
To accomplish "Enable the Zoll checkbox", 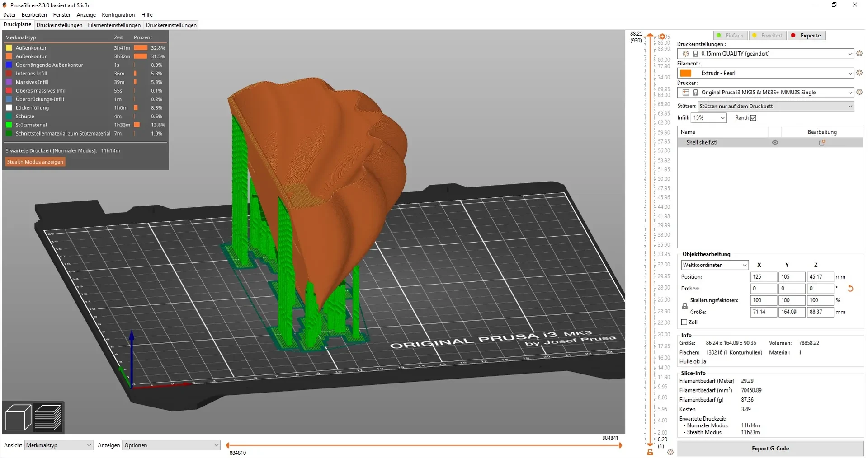I will click(684, 322).
